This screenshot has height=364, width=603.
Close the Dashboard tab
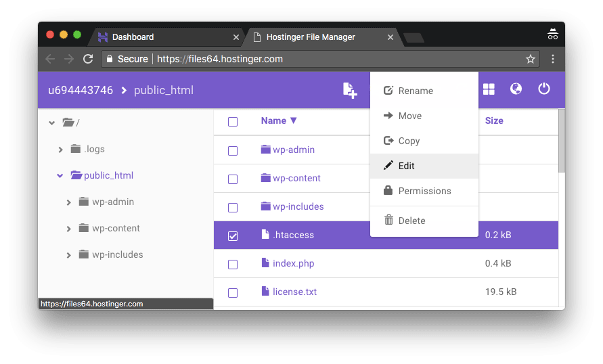pos(236,37)
